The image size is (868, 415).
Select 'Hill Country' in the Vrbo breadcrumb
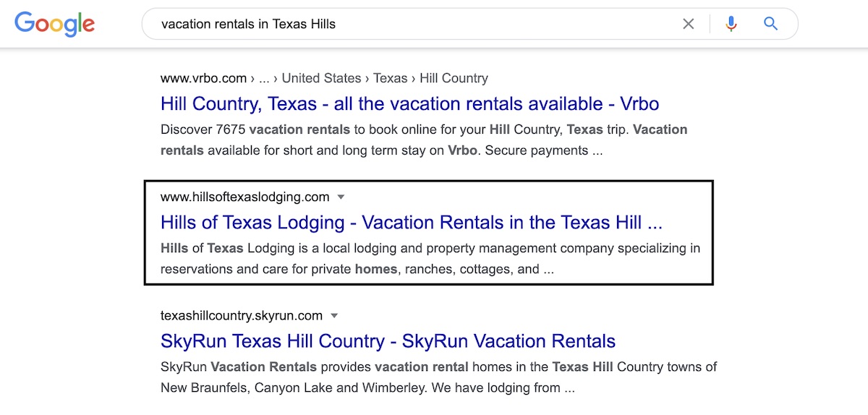click(x=454, y=78)
